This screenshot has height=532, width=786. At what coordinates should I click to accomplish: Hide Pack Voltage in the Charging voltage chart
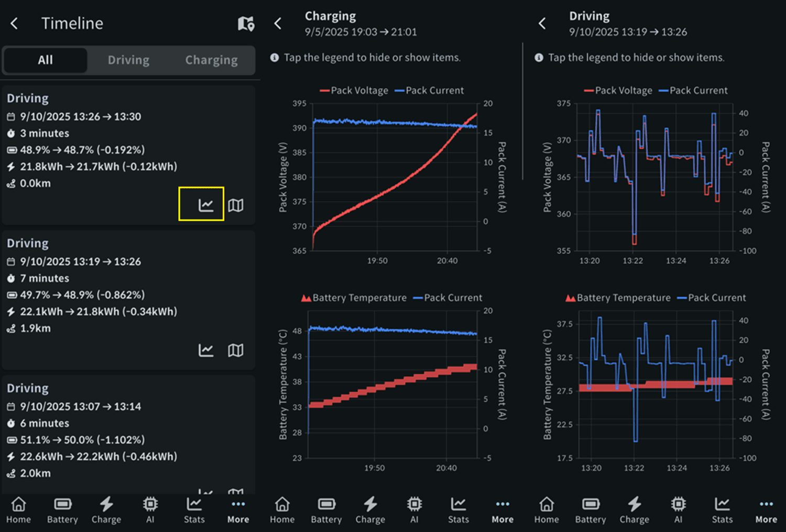click(x=354, y=91)
